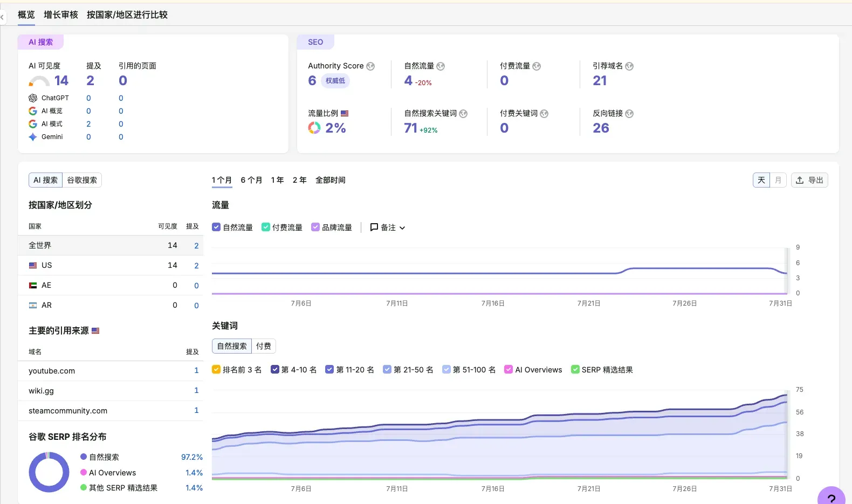
Task: Click the info icon beside 付费流量
Action: [537, 66]
